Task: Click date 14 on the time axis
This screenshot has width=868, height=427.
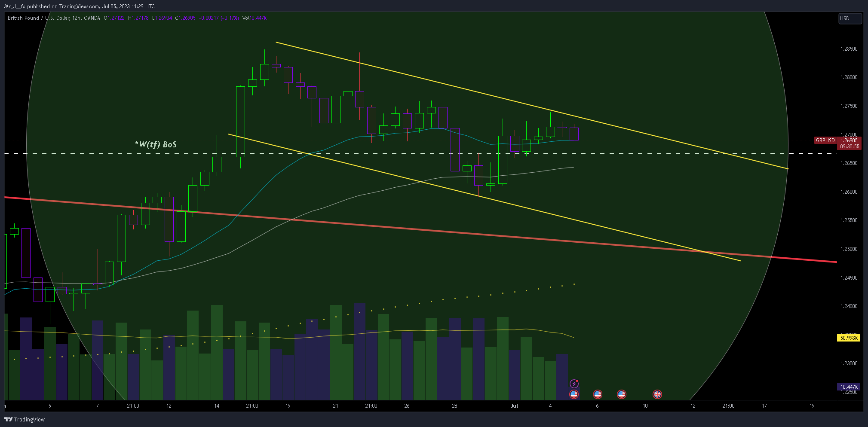Action: (x=217, y=406)
